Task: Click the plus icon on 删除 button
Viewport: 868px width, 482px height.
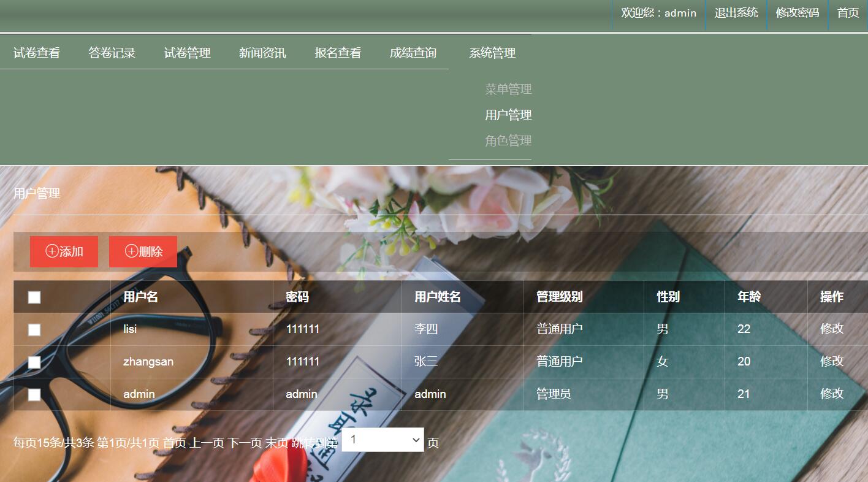Action: (131, 251)
